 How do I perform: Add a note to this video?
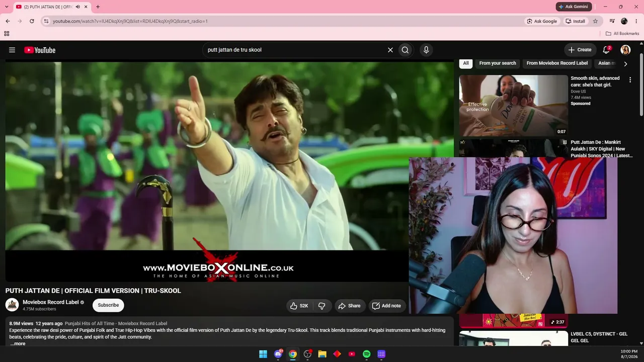coord(386,306)
